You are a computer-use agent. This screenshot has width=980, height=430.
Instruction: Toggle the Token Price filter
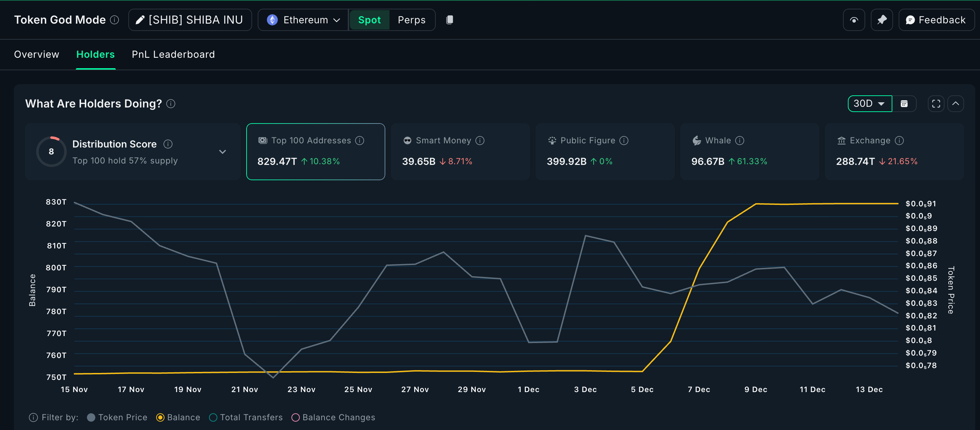point(91,417)
